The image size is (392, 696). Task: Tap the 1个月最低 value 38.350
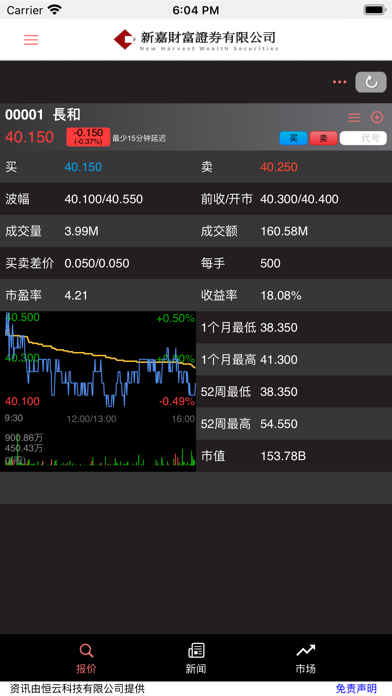click(279, 328)
